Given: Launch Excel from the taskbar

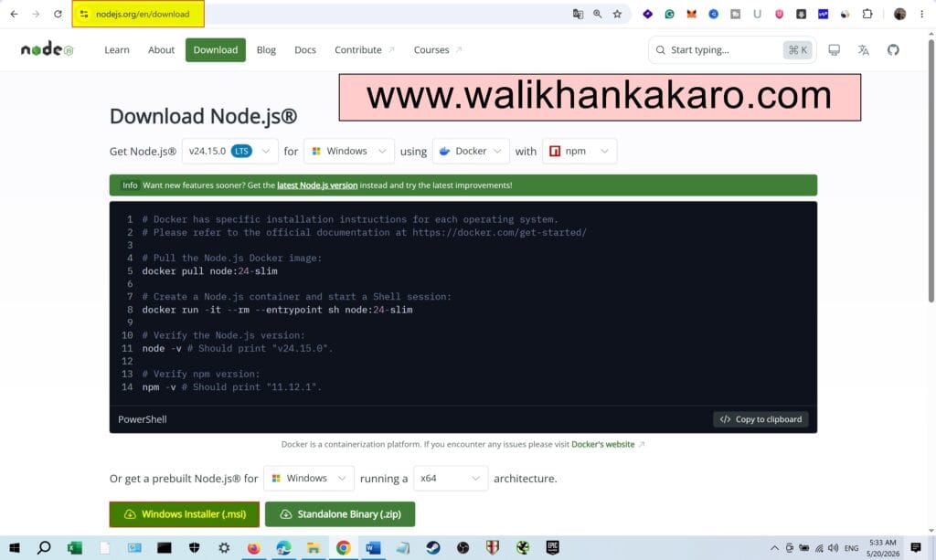Looking at the screenshot, I should point(75,547).
